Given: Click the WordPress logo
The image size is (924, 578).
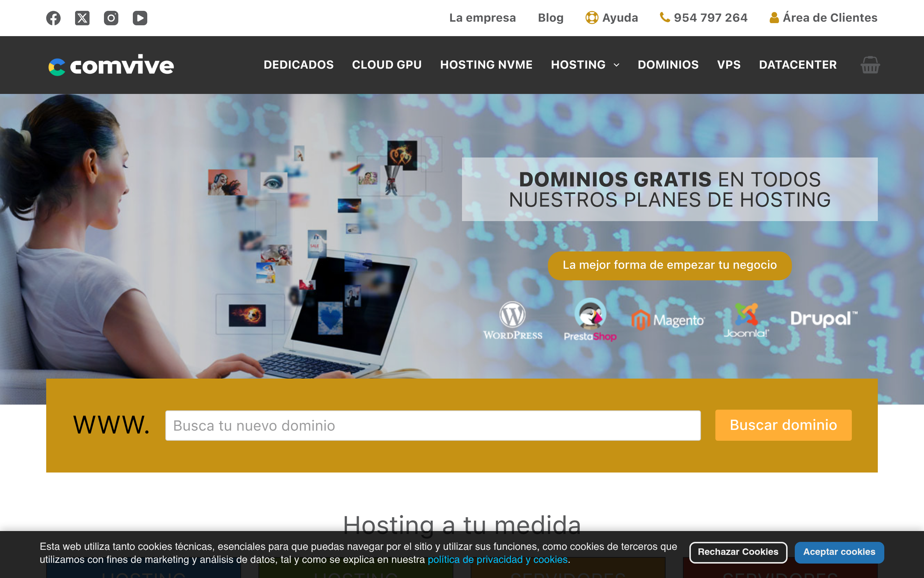Looking at the screenshot, I should click(513, 320).
